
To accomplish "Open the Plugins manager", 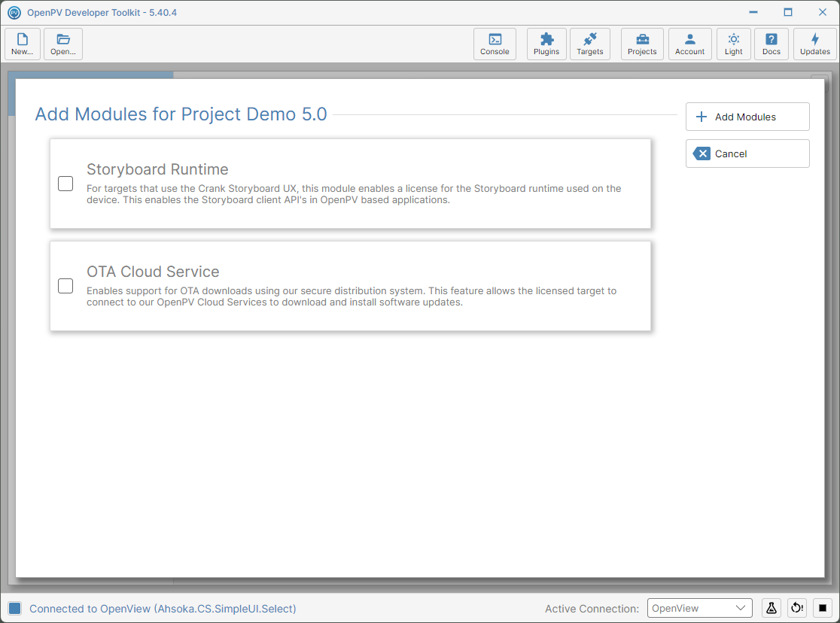I will pos(546,44).
